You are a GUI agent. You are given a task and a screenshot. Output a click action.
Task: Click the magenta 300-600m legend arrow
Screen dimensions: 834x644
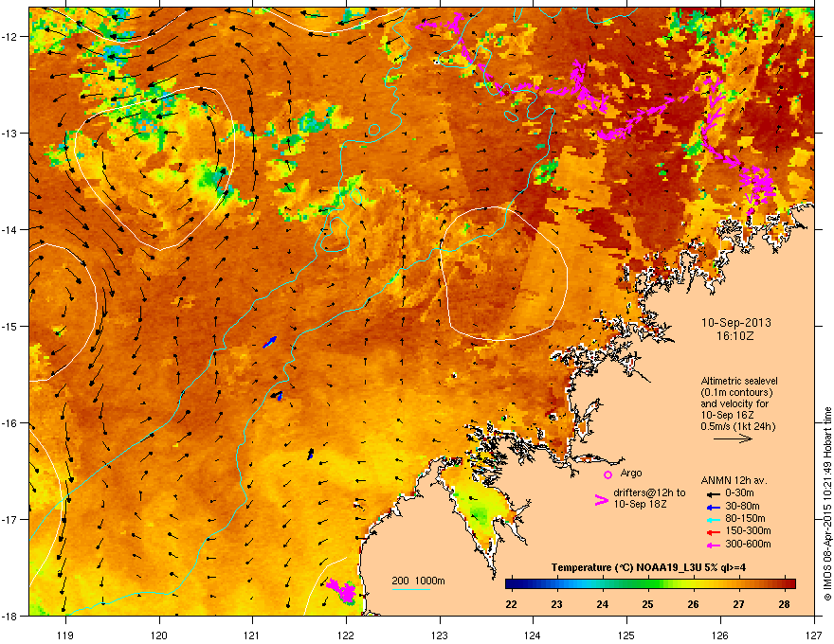pyautogui.click(x=713, y=545)
